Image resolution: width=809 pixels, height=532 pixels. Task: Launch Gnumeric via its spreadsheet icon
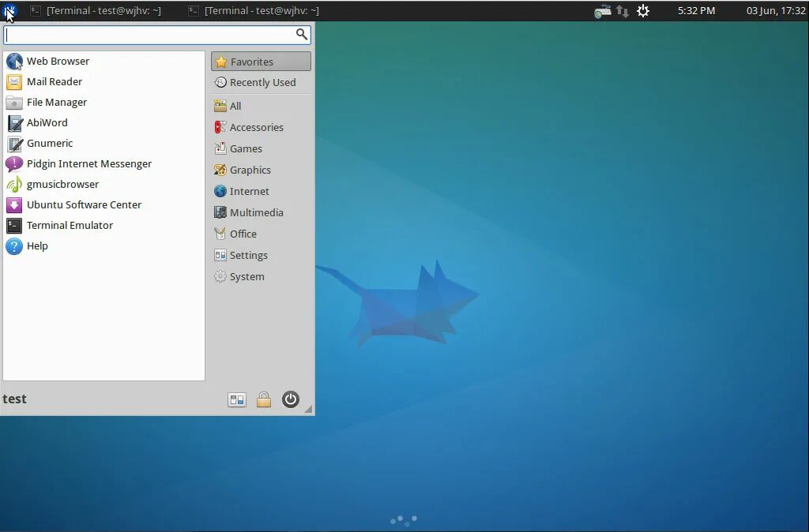(x=14, y=144)
